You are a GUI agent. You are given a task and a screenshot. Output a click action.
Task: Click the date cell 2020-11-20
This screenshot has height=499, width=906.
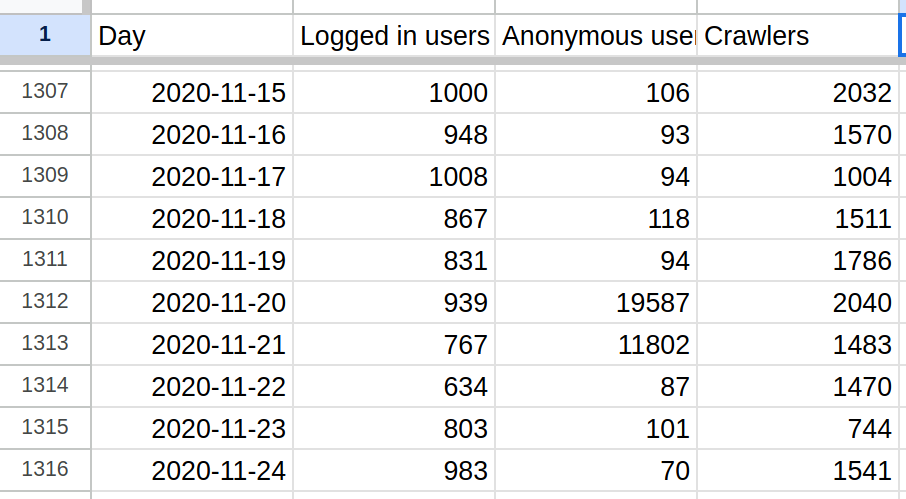click(192, 302)
